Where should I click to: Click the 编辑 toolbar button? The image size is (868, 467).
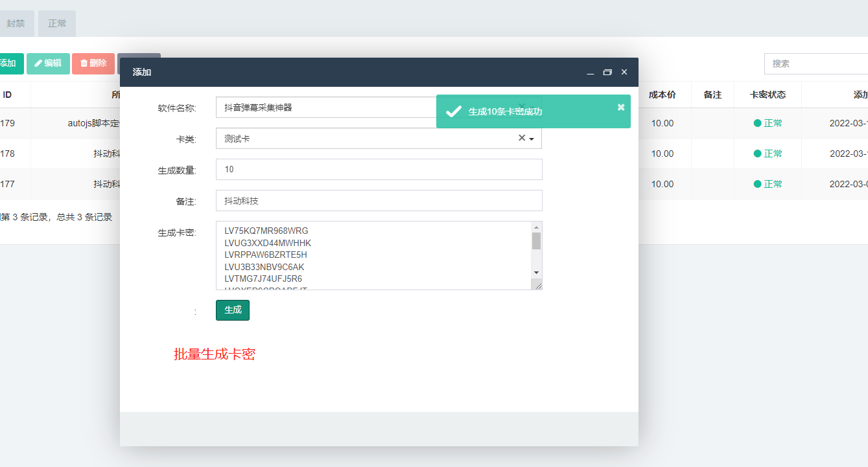click(x=48, y=63)
